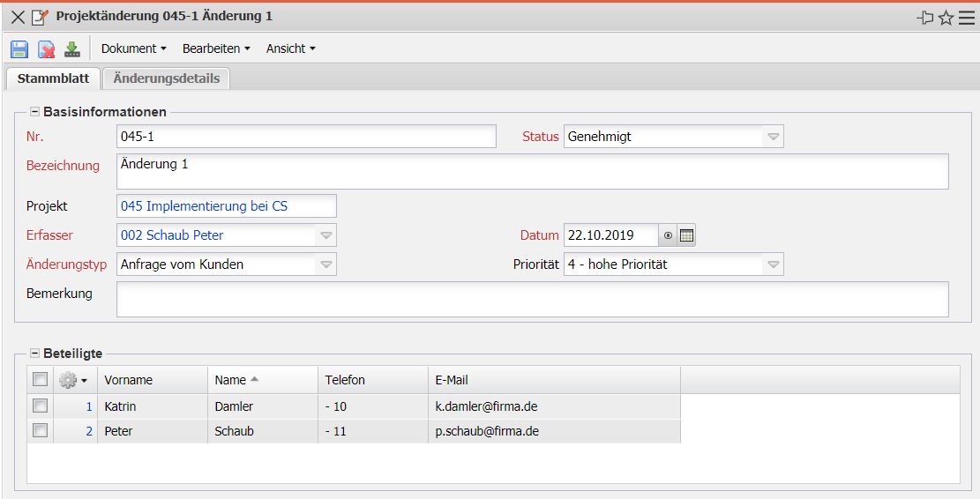Viewport: 980px width, 499px height.
Task: Click into the Bemerkung text field
Action: point(532,299)
